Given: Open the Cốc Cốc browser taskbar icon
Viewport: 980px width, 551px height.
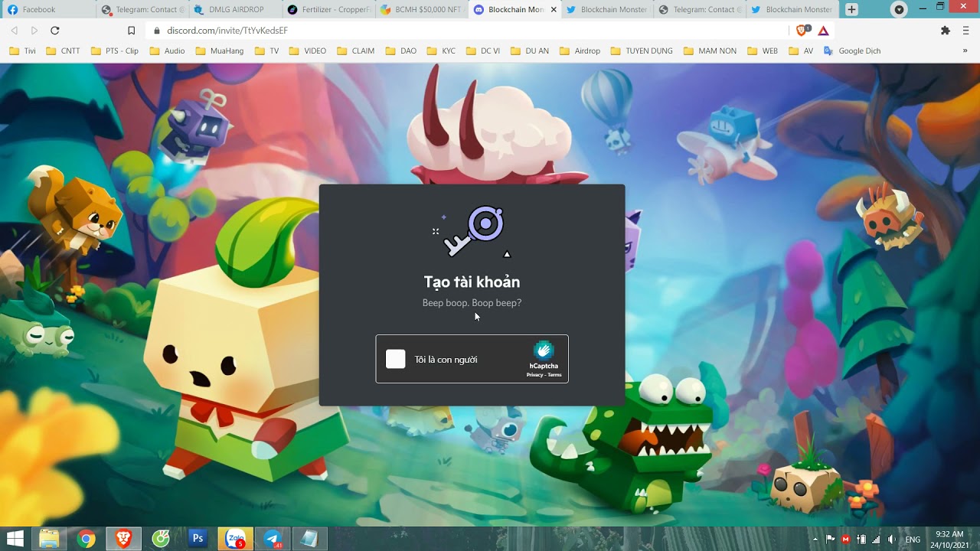Looking at the screenshot, I should pyautogui.click(x=161, y=539).
